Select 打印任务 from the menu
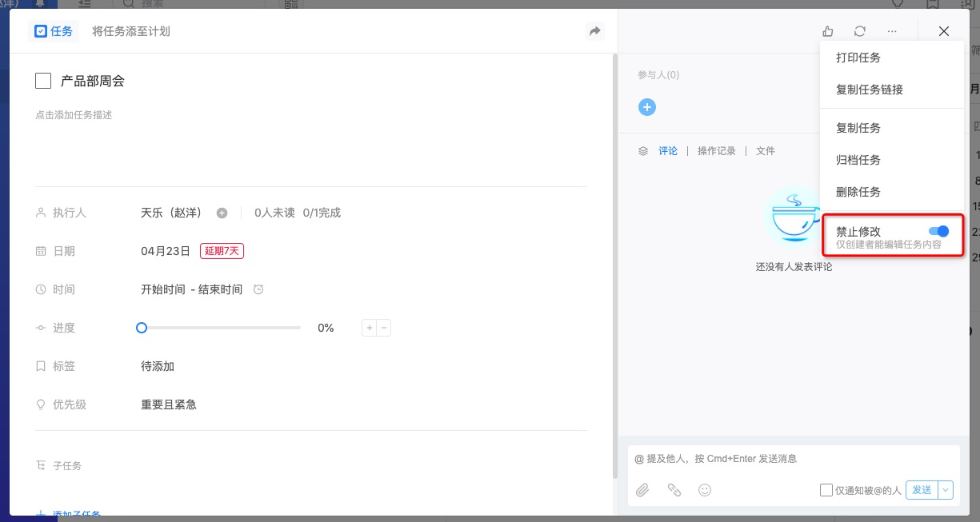The width and height of the screenshot is (980, 522). pos(858,58)
